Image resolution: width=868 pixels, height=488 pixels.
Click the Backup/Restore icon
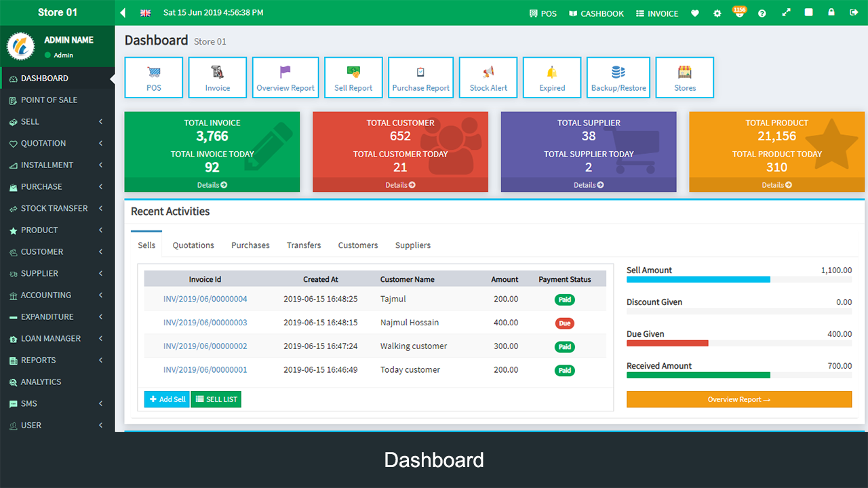click(618, 77)
